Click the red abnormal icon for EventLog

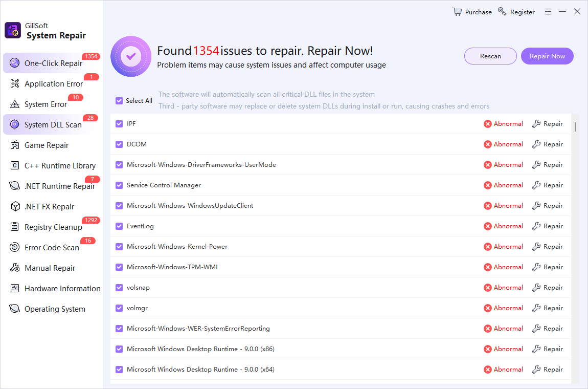pos(487,226)
